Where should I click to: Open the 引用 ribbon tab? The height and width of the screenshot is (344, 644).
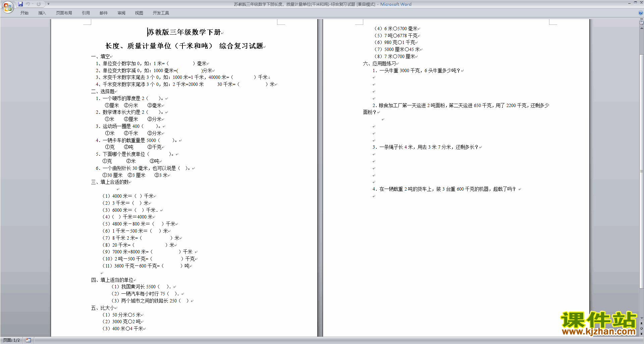click(86, 13)
